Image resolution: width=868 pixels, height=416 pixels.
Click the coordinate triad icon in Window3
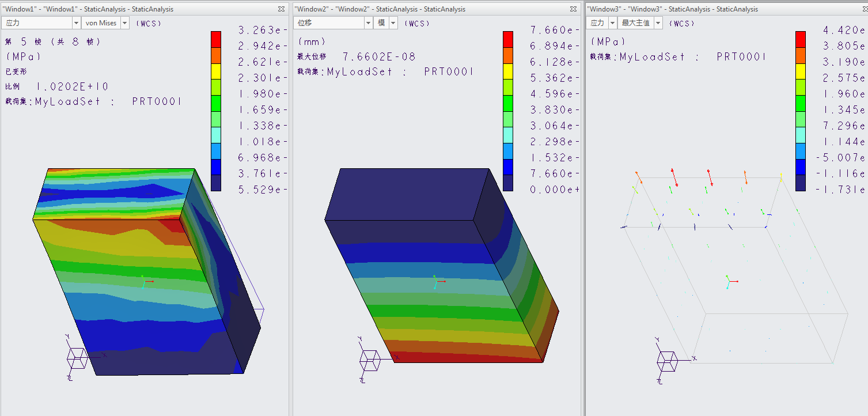[x=668, y=360]
